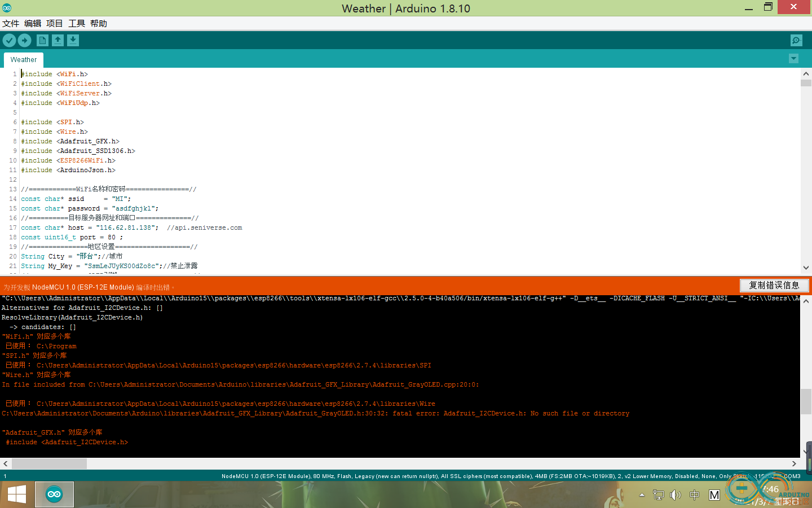This screenshot has width=812, height=508.
Task: Click the Arduino taskbar icon
Action: click(x=54, y=494)
